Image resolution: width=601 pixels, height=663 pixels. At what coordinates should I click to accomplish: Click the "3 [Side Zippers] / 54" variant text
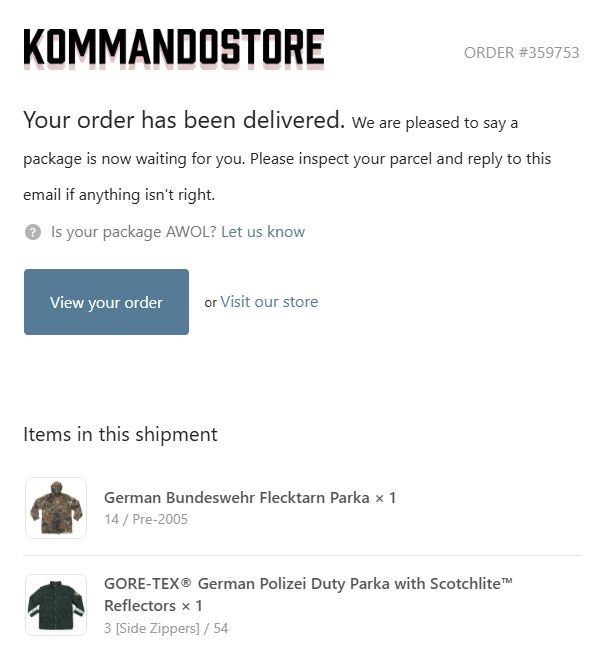[166, 628]
